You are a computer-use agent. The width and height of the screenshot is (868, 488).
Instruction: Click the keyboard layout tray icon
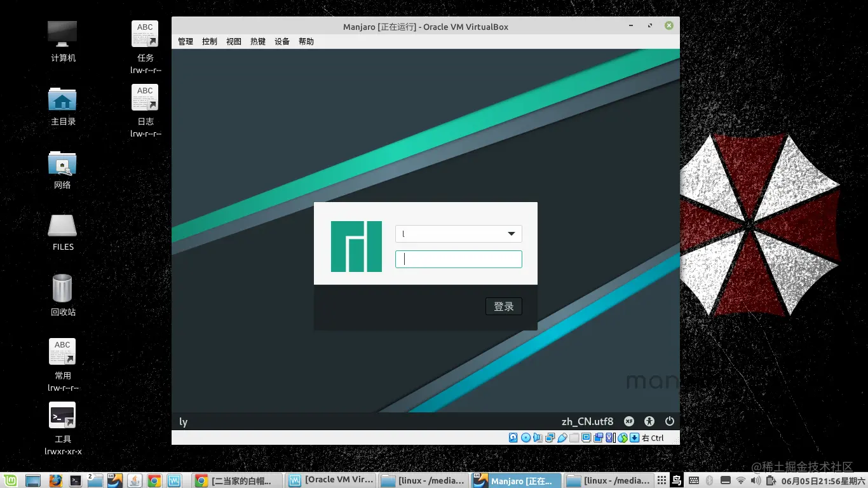(x=694, y=481)
